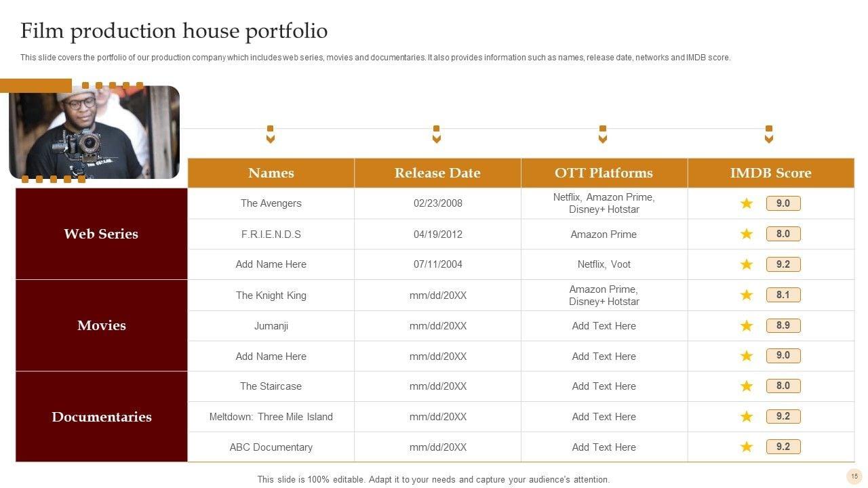Click the star in The Knight King row

point(747,295)
